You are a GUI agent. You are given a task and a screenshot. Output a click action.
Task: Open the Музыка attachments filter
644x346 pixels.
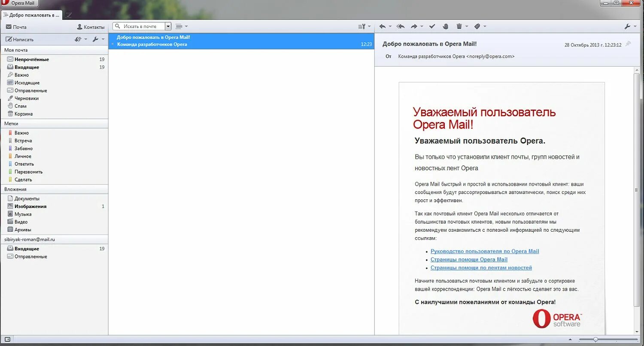coord(54,214)
